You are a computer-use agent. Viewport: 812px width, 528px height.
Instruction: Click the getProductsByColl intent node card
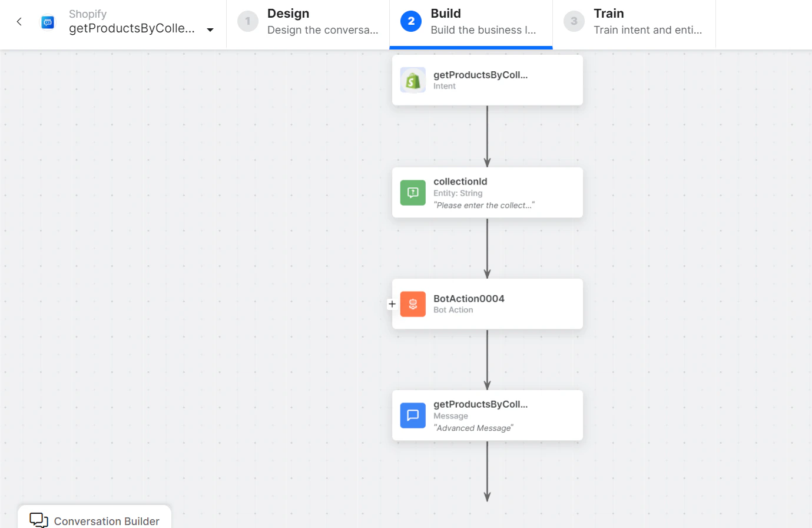pos(488,80)
